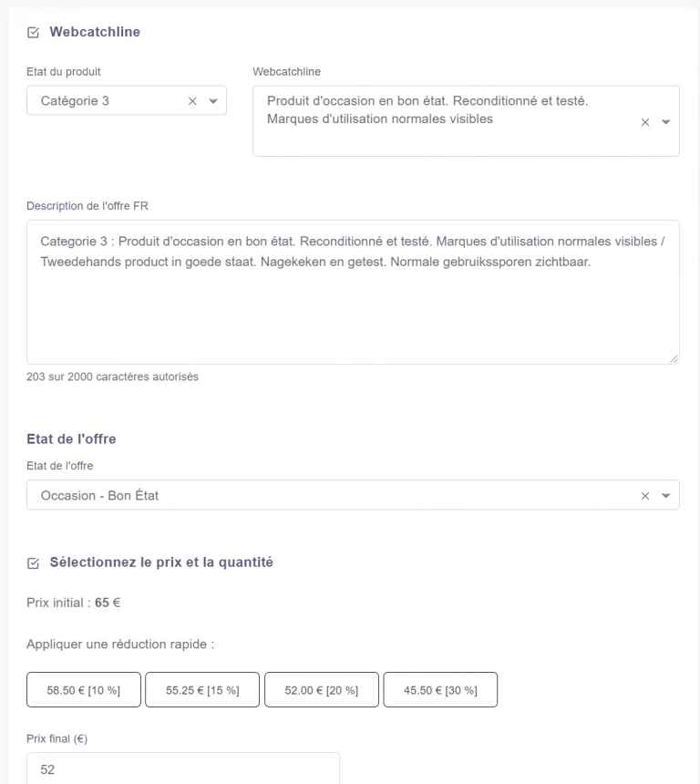
Task: Click inside the offer description textarea
Action: point(354,292)
